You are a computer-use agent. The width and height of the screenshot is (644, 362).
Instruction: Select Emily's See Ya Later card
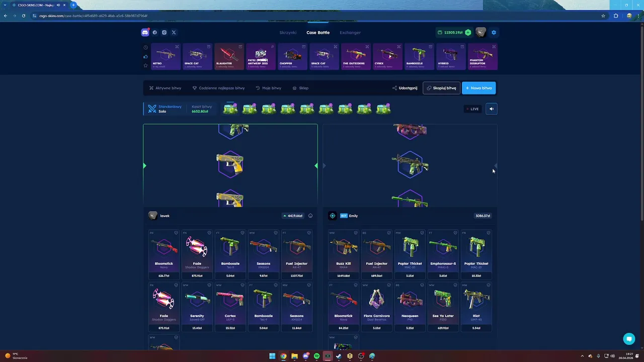click(443, 307)
